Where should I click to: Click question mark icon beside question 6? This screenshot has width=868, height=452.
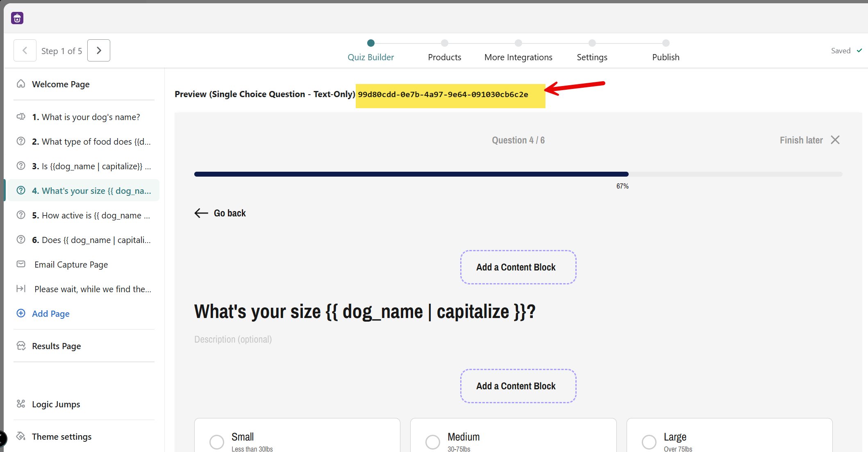pos(21,240)
